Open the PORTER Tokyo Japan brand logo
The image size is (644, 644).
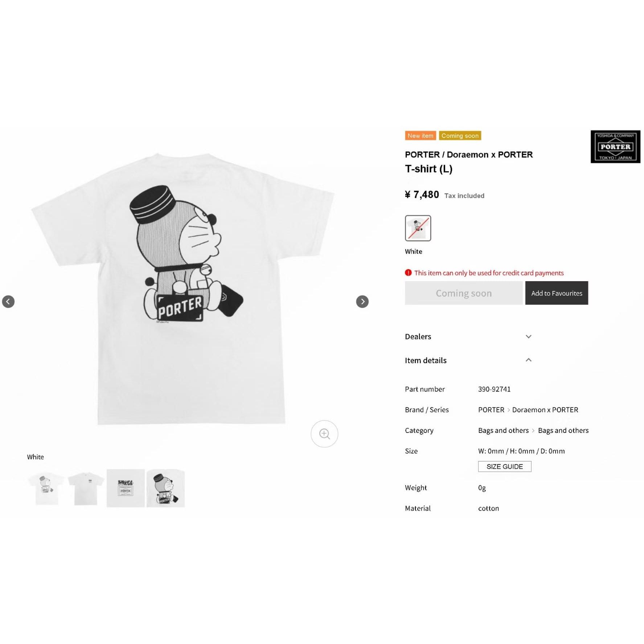pos(615,147)
